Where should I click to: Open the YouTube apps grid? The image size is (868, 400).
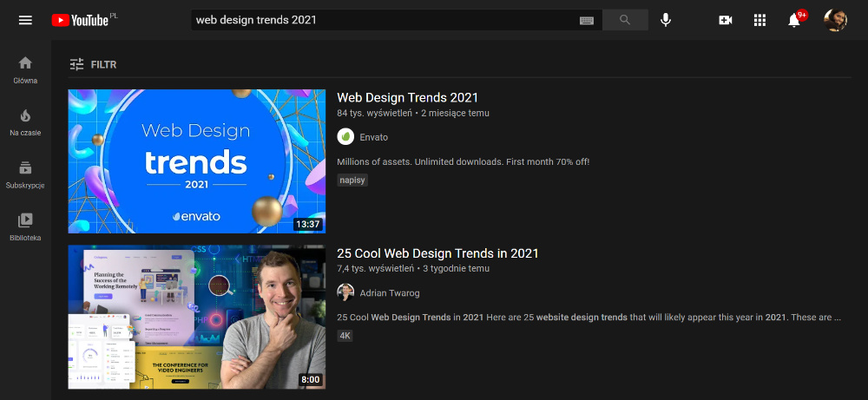click(x=760, y=21)
